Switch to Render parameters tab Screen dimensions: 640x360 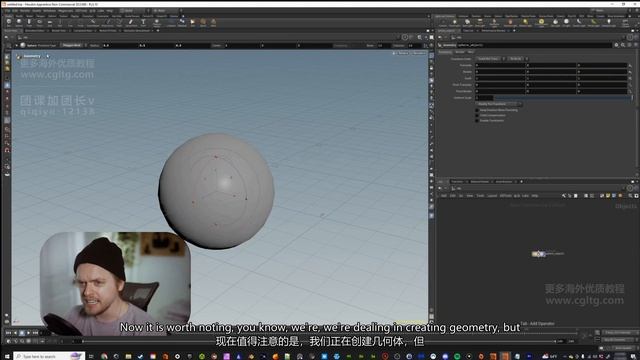(x=460, y=52)
